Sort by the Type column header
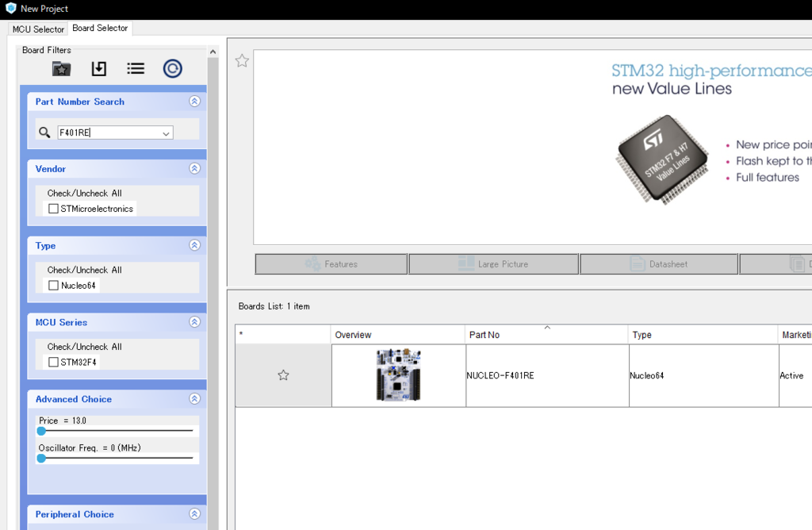 tap(703, 335)
